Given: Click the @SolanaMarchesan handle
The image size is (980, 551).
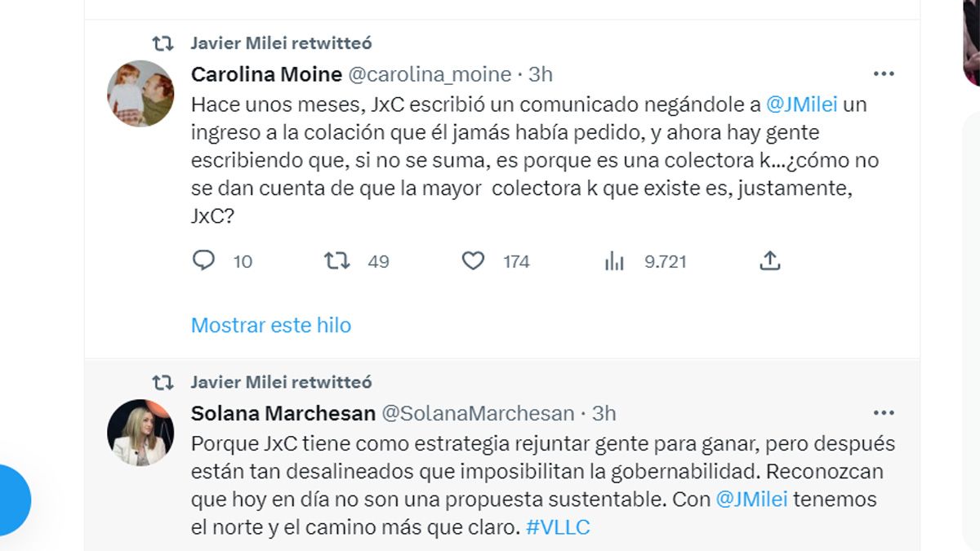Looking at the screenshot, I should [478, 413].
